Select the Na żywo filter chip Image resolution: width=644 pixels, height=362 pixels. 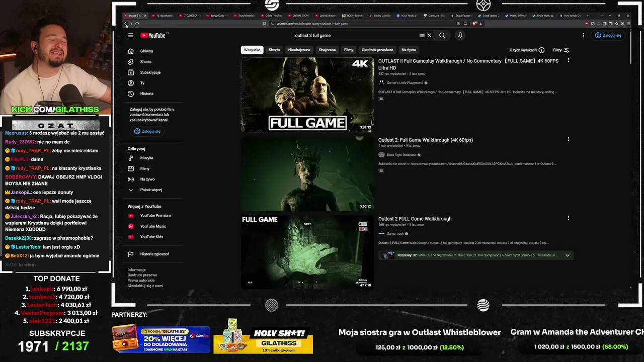click(409, 50)
